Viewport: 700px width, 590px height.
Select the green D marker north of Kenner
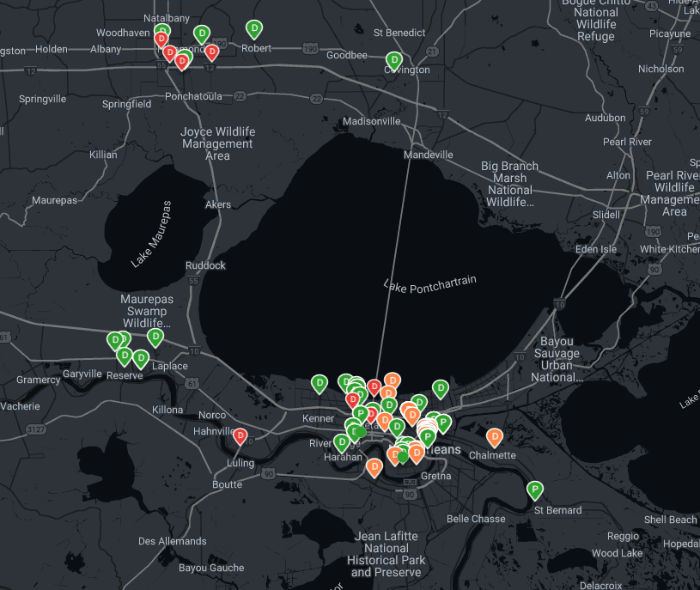[x=319, y=383]
